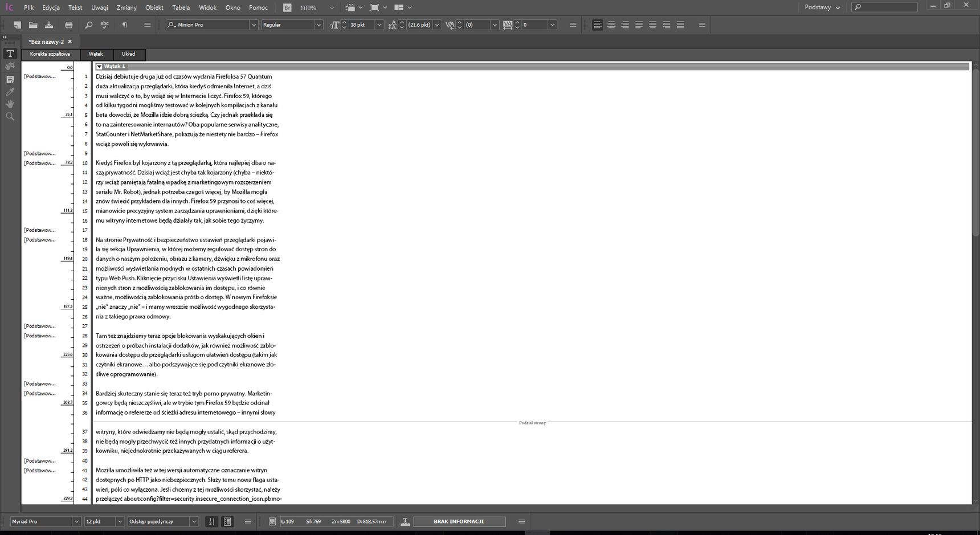Open the Tekst menu

click(75, 8)
